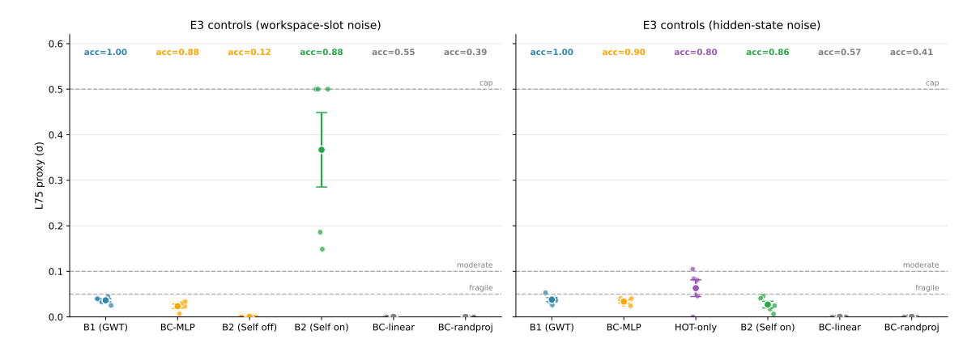
Task: Click "BC-randproj" label in the right plot
Action: (912, 328)
